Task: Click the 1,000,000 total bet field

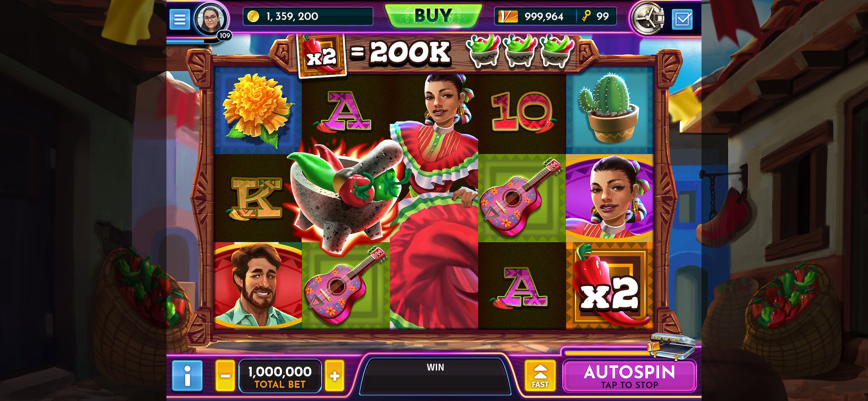Action: pyautogui.click(x=280, y=376)
